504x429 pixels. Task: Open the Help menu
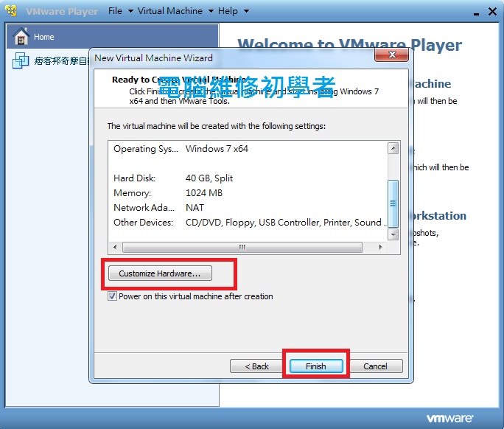(228, 11)
